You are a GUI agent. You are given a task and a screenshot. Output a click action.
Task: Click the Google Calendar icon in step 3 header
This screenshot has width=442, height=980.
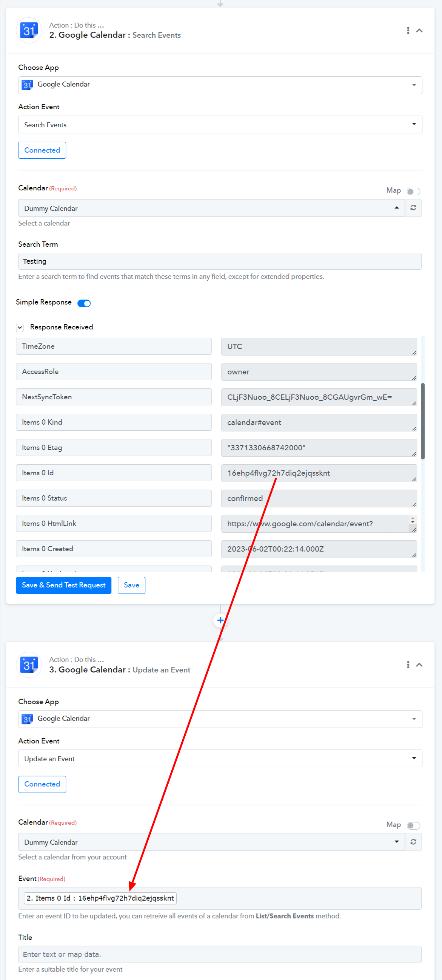pos(29,664)
